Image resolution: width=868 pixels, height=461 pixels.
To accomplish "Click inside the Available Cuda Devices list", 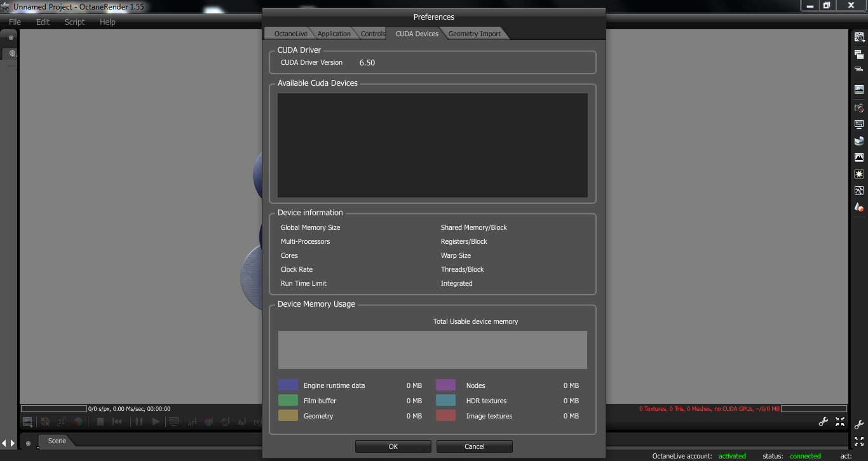I will coord(433,145).
